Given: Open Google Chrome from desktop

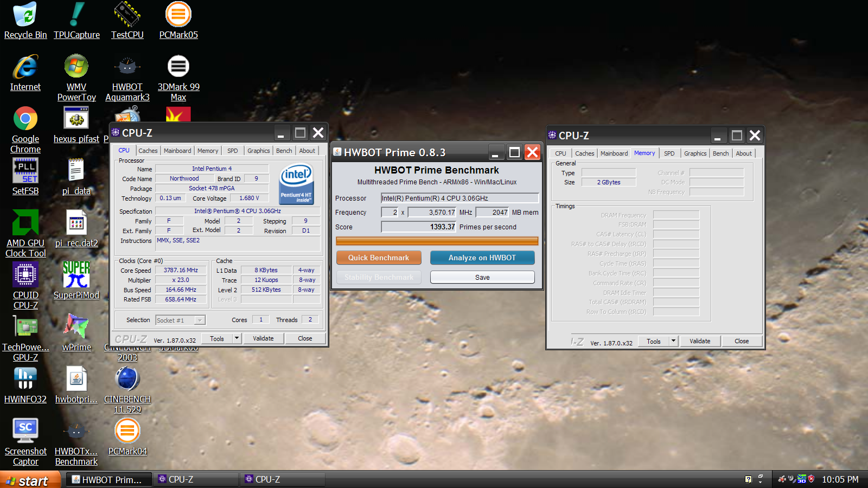Looking at the screenshot, I should (25, 130).
